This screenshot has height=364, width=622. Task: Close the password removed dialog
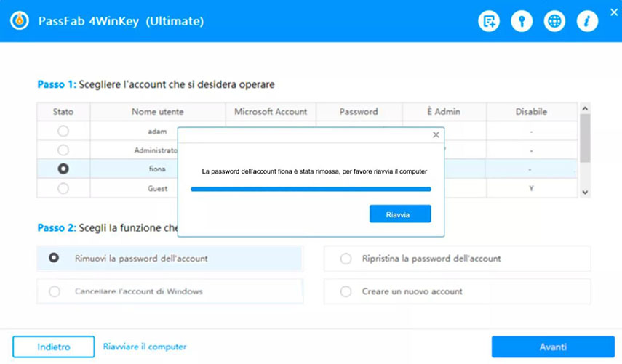tap(436, 135)
